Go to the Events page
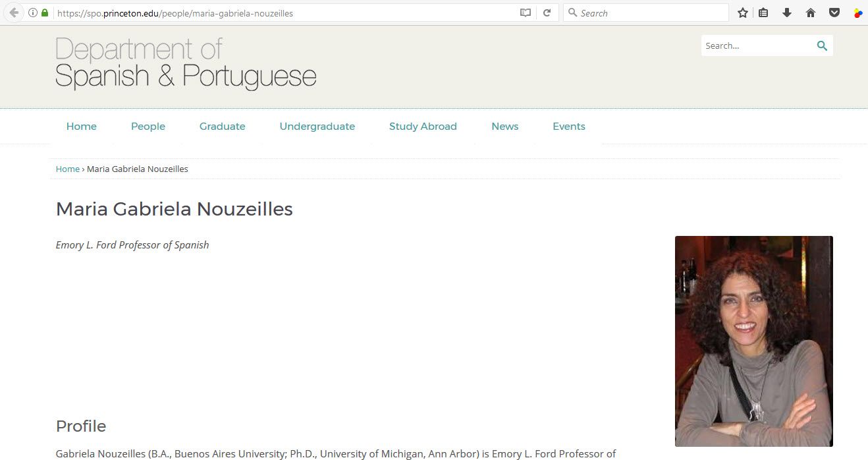Screen dimensions: 868x460 coord(569,127)
